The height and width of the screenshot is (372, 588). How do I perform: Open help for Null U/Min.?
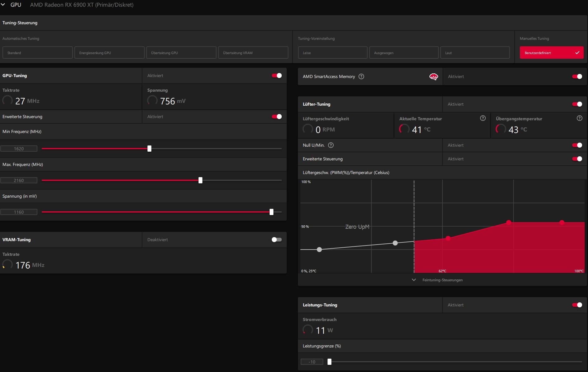[x=331, y=145]
